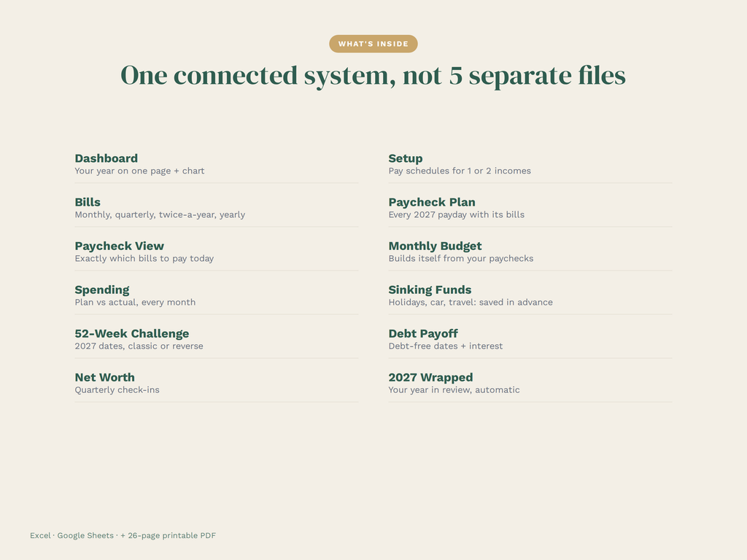The width and height of the screenshot is (747, 560).
Task: Click the WHAT'S INSIDE badge
Action: [373, 44]
